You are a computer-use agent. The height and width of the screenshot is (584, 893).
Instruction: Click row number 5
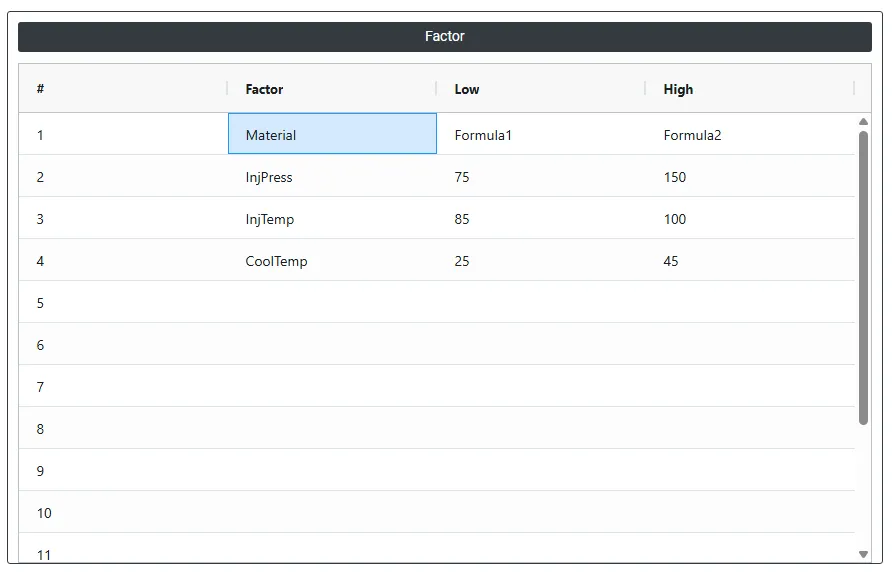pos(123,302)
